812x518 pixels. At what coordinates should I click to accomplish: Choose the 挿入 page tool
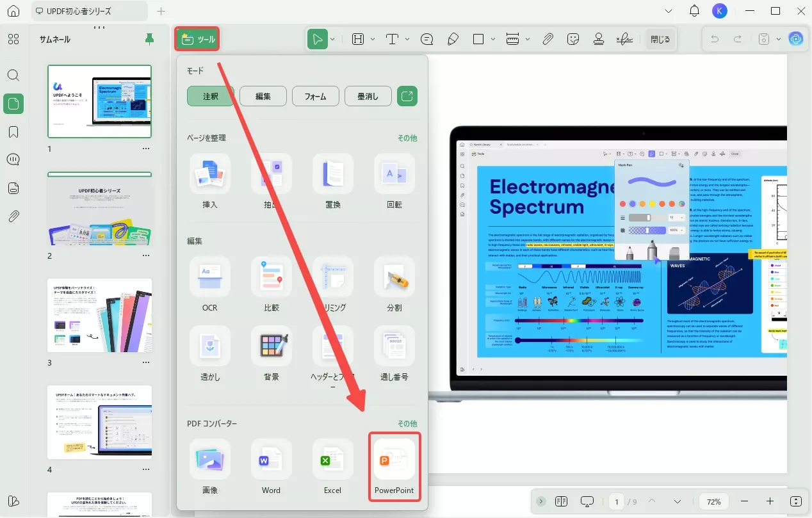pyautogui.click(x=210, y=181)
